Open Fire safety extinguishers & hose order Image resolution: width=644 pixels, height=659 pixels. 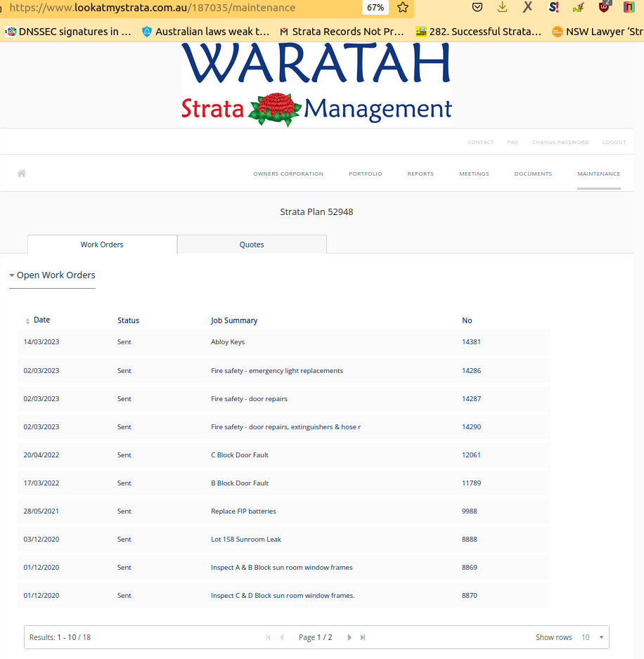[x=285, y=426]
